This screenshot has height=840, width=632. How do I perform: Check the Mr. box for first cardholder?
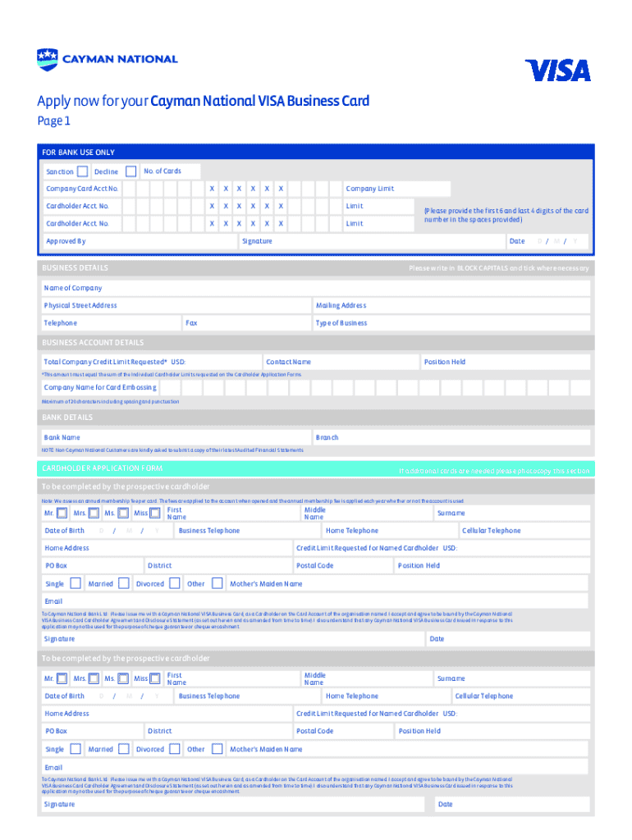[x=62, y=514]
